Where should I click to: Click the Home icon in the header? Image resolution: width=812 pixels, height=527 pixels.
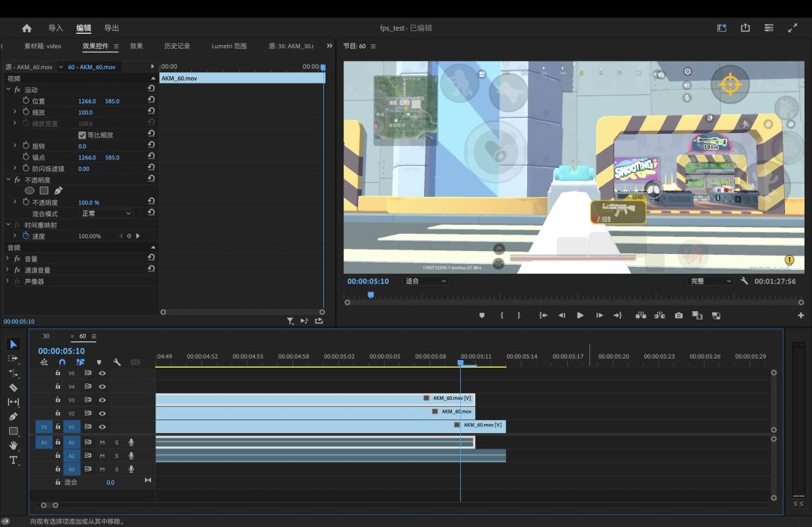click(27, 28)
